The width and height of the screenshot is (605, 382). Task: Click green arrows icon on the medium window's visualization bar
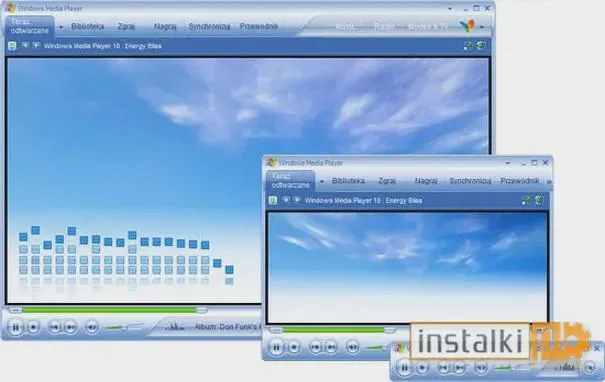[x=526, y=200]
